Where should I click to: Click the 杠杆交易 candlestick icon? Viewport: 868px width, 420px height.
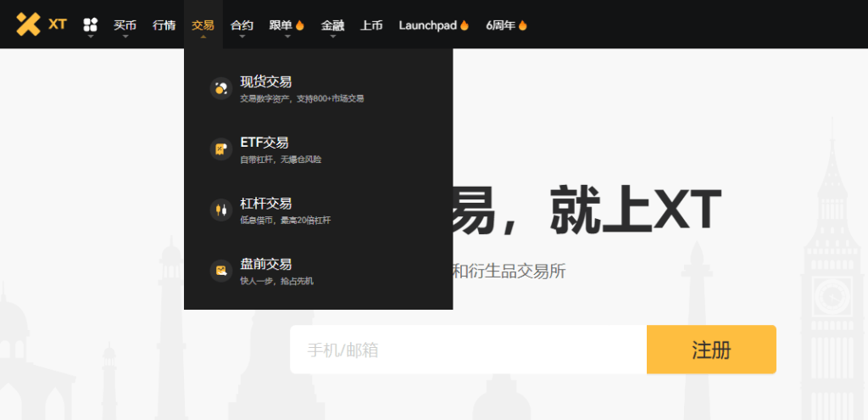click(220, 210)
